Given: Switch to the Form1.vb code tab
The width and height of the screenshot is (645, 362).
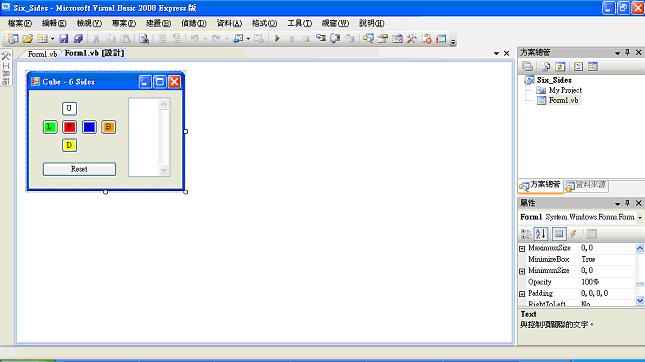Looking at the screenshot, I should pos(42,54).
